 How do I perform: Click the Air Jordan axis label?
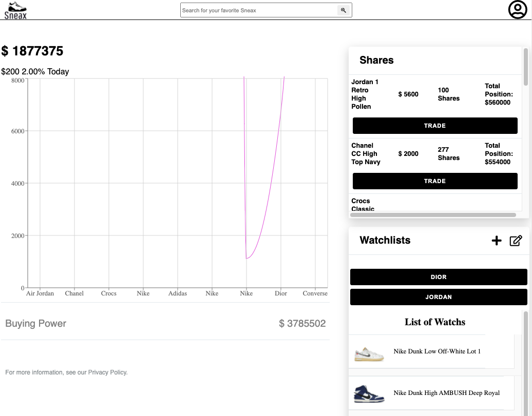[x=40, y=293]
